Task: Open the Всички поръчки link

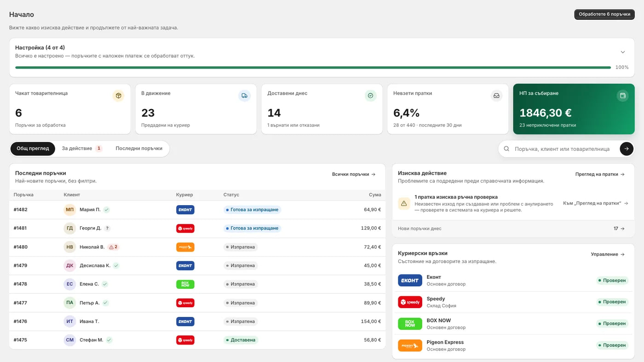Action: [354, 174]
